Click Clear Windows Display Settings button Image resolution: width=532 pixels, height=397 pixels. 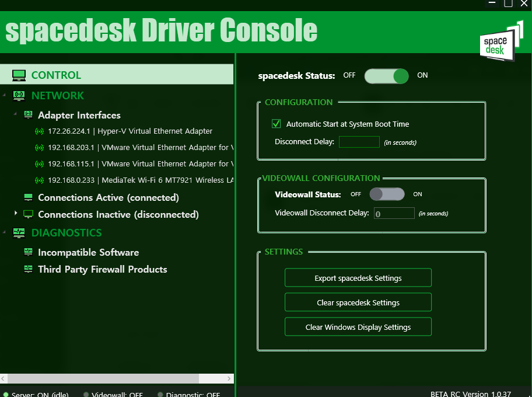coord(358,327)
